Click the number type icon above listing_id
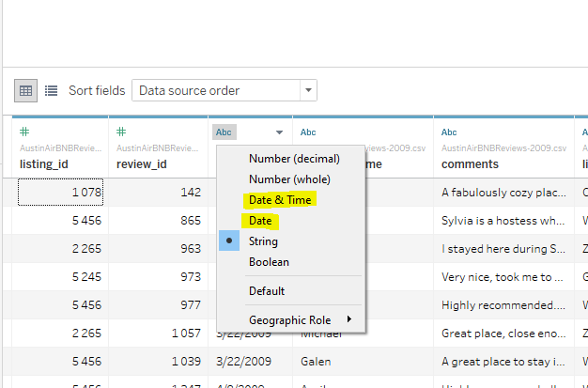Screen dimensions: 588x388 click(25, 132)
